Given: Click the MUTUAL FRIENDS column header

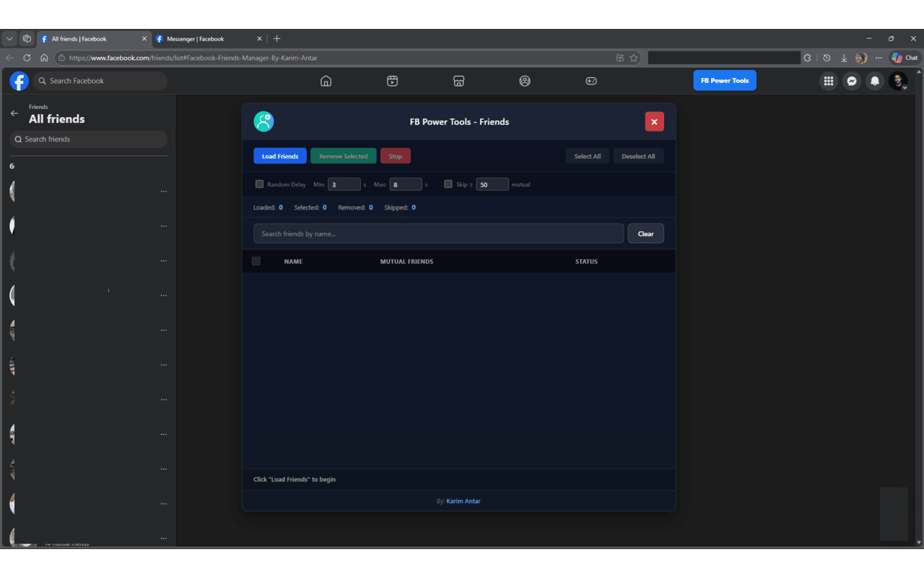Looking at the screenshot, I should (406, 262).
